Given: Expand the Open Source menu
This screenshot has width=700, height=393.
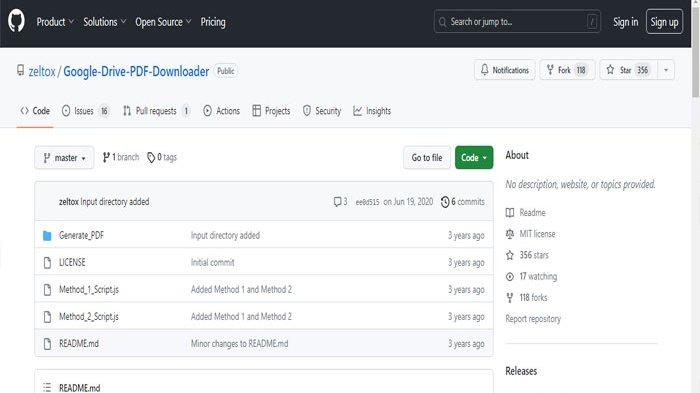Looking at the screenshot, I should (163, 22).
